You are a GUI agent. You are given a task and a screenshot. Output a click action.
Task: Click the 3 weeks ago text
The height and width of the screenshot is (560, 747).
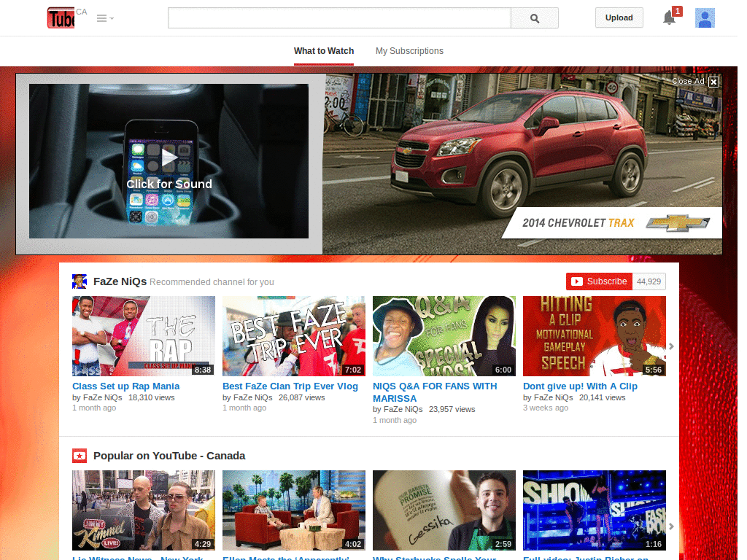coord(546,408)
